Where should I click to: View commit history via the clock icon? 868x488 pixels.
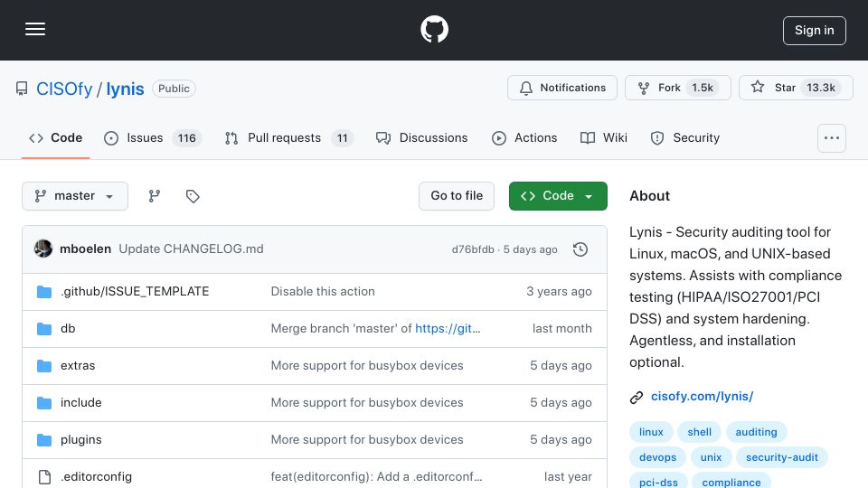tap(580, 249)
